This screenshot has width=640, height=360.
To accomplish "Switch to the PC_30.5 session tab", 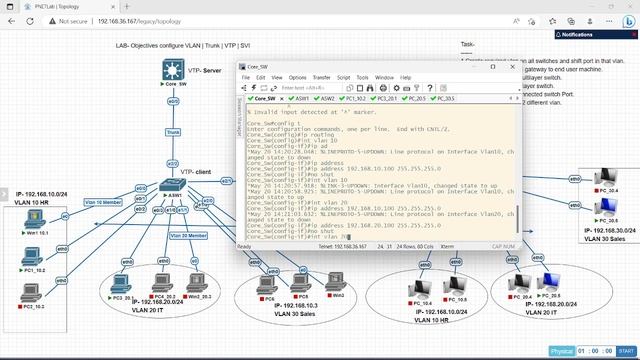I will (443, 98).
